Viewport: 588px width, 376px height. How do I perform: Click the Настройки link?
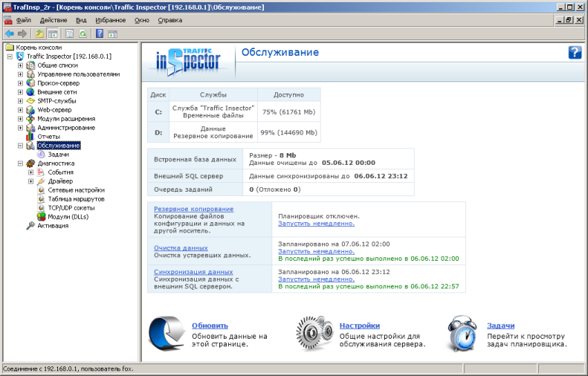point(360,325)
